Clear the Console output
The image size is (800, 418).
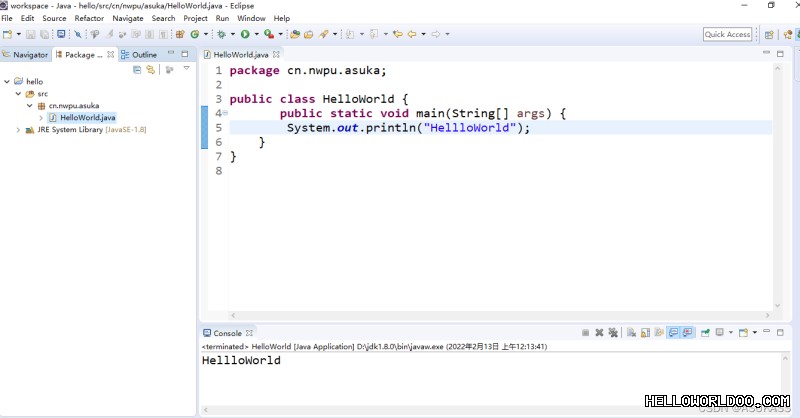tap(631, 333)
